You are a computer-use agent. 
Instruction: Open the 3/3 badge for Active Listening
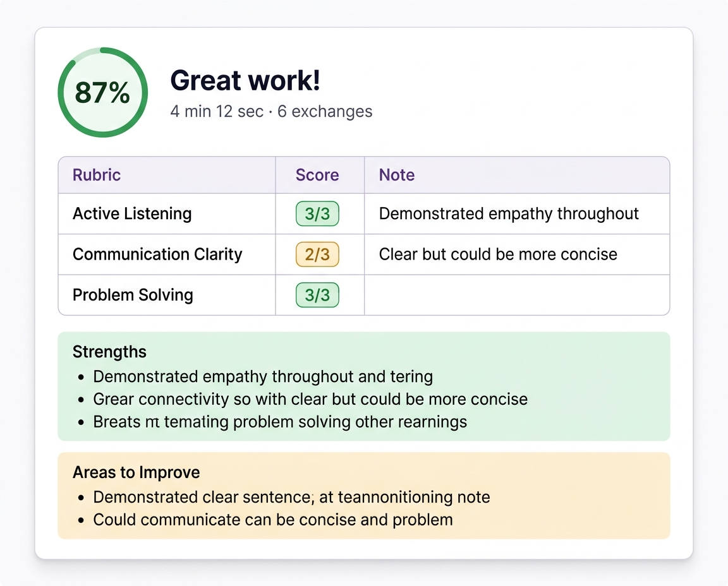pyautogui.click(x=318, y=213)
